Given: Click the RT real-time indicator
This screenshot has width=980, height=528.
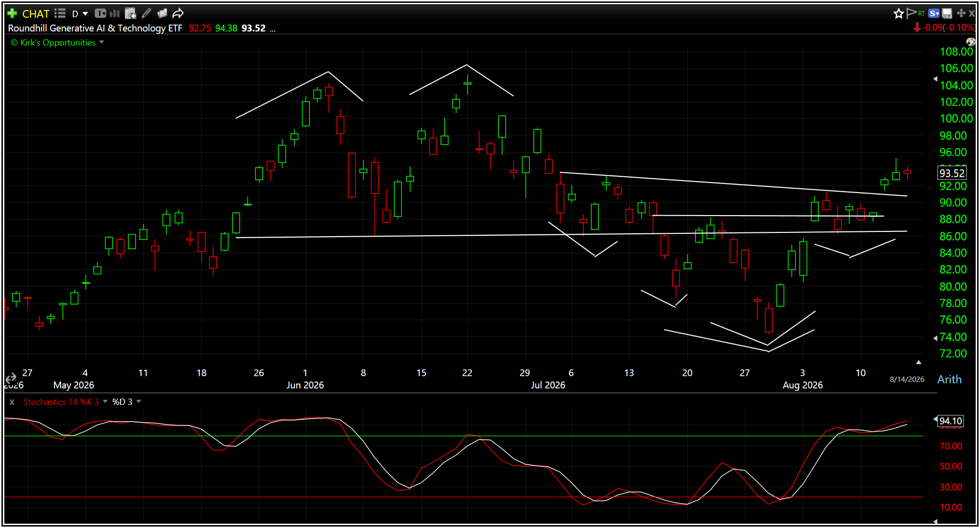Looking at the screenshot, I should click(922, 13).
